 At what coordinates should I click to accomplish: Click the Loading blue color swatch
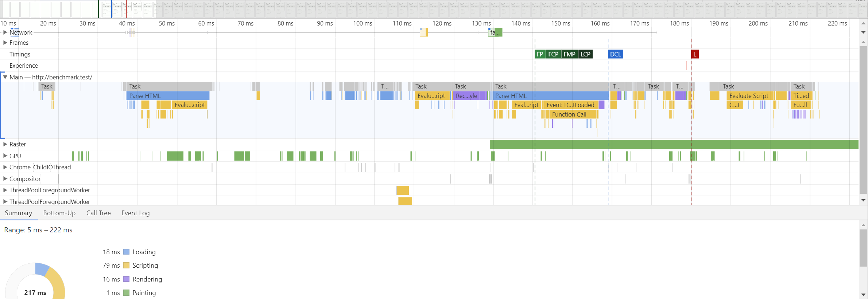pos(127,252)
